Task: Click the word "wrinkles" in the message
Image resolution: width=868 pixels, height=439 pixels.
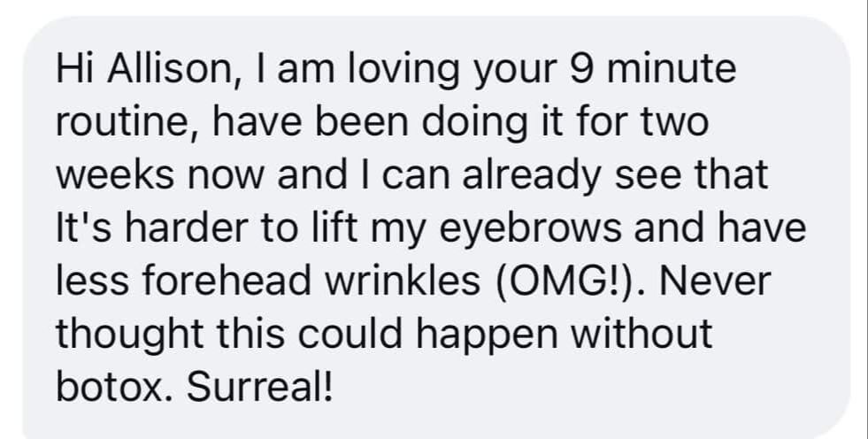Action: click(x=402, y=280)
